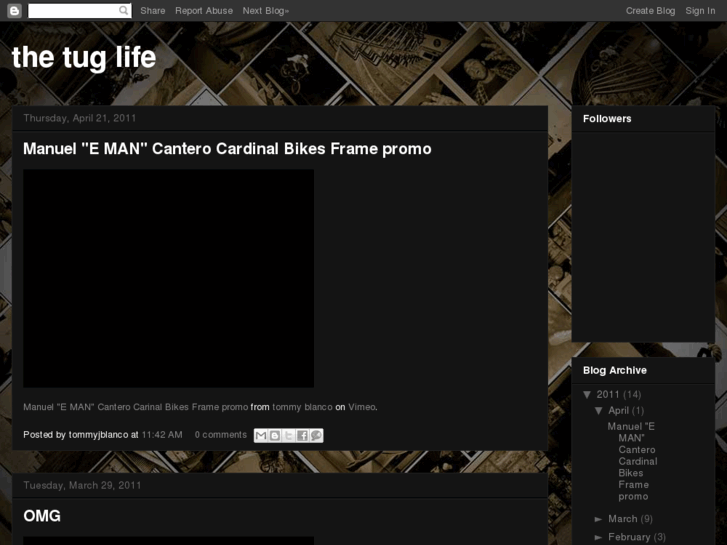Open Carinal Bikes Frame promo Vimeo link
Screen dimensions: 727x545
click(x=136, y=407)
